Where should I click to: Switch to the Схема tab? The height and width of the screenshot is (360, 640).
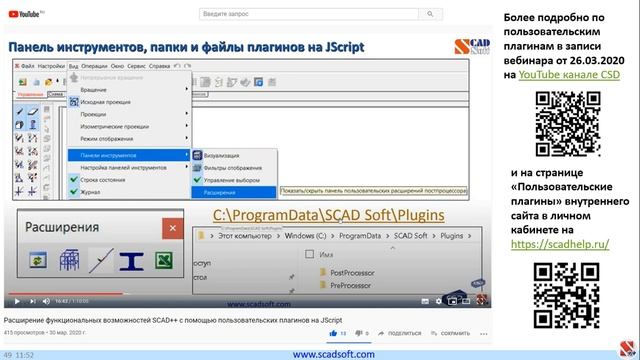point(56,94)
